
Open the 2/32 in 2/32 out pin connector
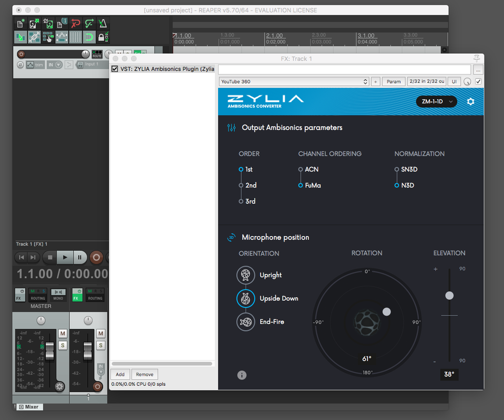pos(427,81)
